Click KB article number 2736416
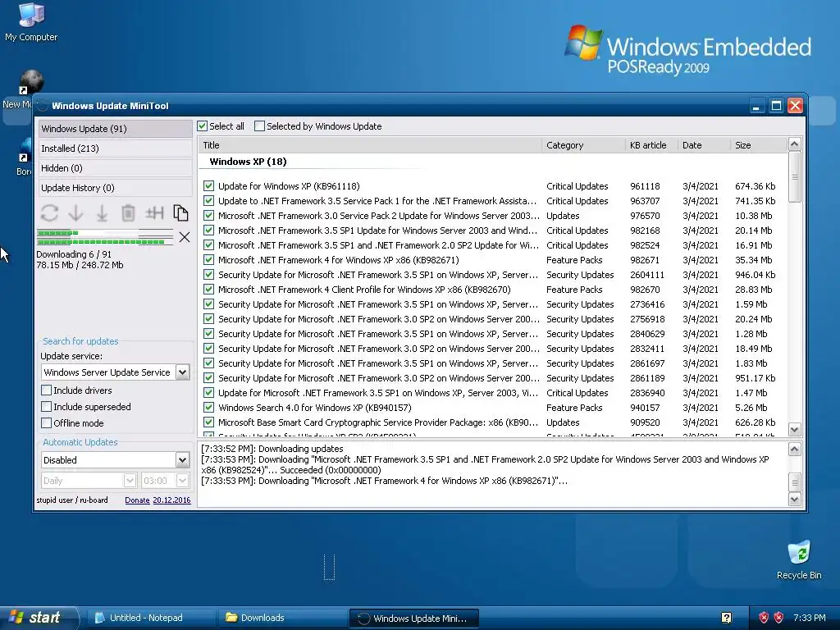This screenshot has height=630, width=840. (x=647, y=304)
